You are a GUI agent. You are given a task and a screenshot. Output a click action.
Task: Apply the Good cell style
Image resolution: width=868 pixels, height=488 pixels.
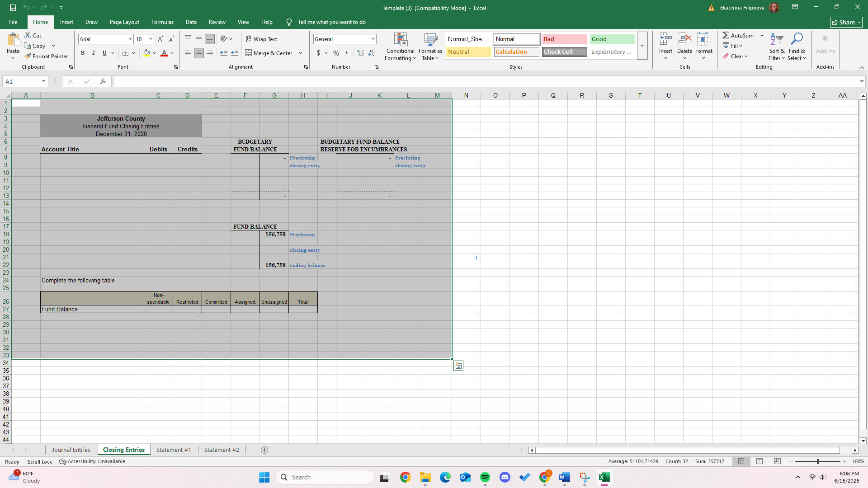[x=612, y=39]
